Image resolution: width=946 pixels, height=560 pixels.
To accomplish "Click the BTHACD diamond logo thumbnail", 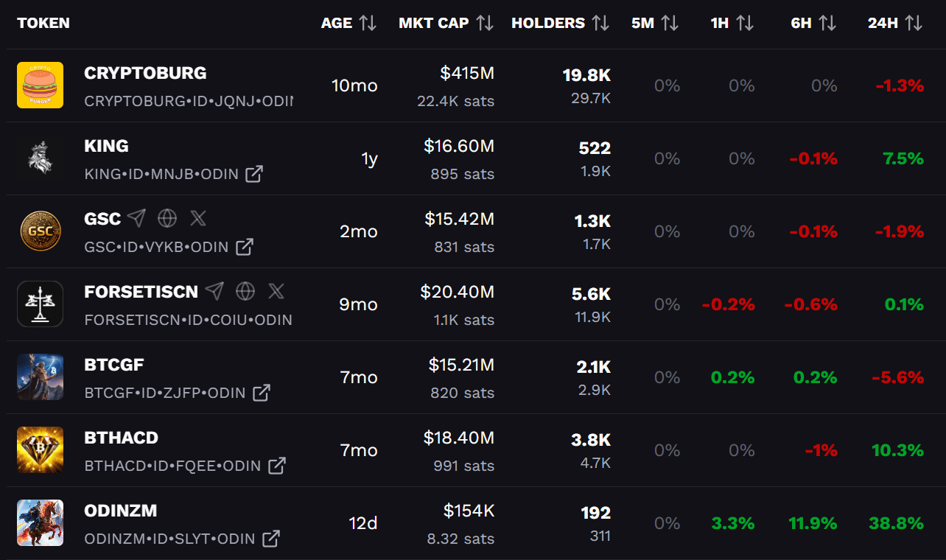I will pyautogui.click(x=41, y=450).
